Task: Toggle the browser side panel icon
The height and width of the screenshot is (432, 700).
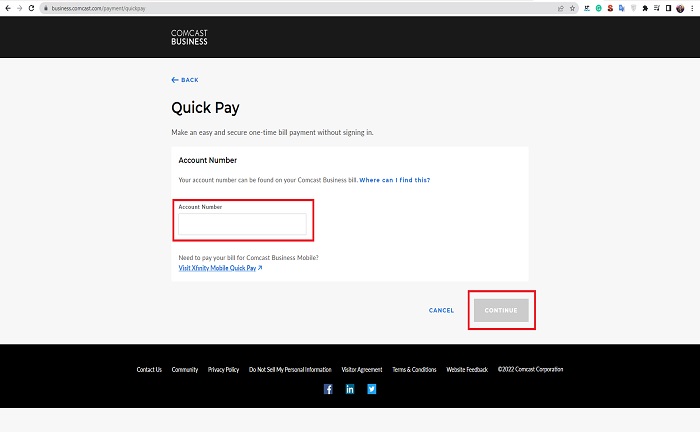Action: pos(668,8)
